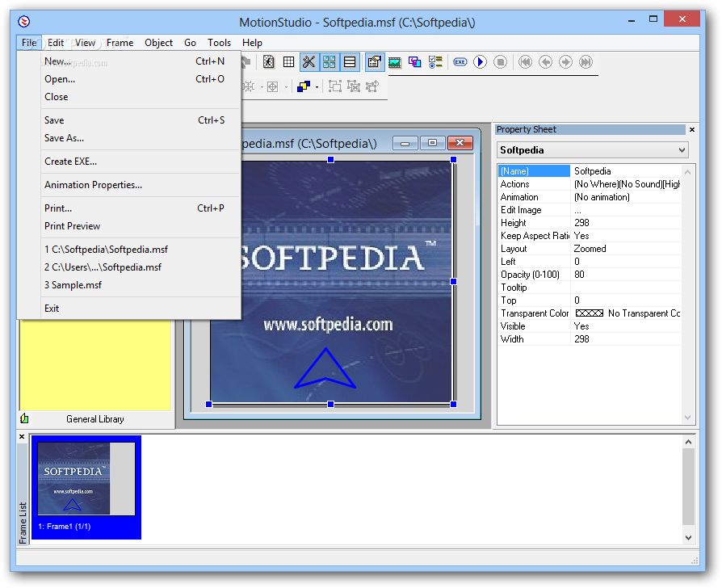Open the Object menu

158,43
